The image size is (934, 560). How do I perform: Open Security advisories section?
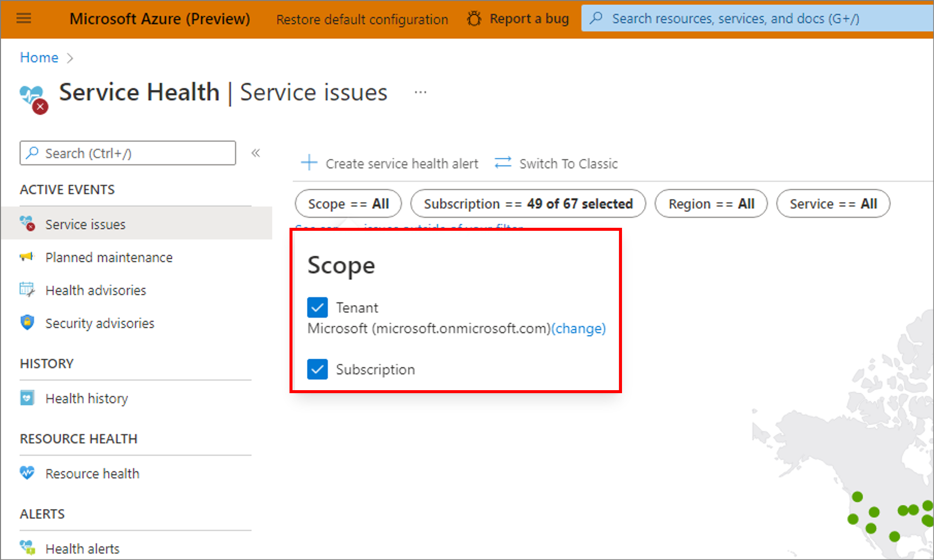coord(100,323)
